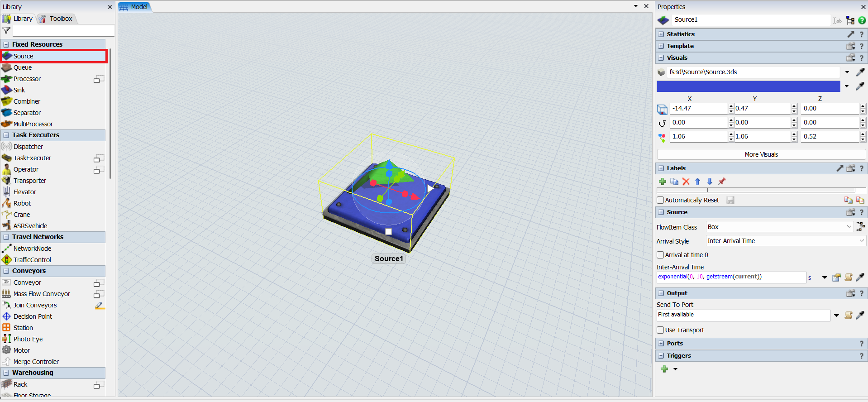Select Processor in the Fixed Resources list

[27, 79]
